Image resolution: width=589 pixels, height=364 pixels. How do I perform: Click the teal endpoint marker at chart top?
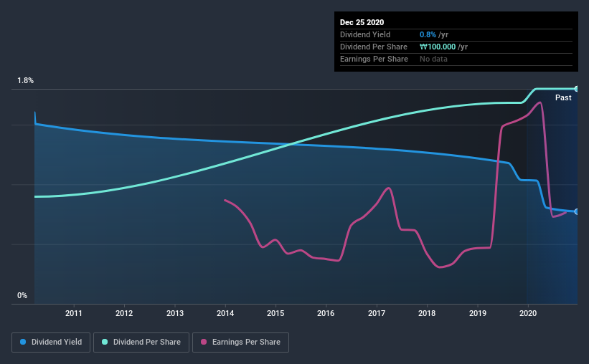[x=576, y=89]
